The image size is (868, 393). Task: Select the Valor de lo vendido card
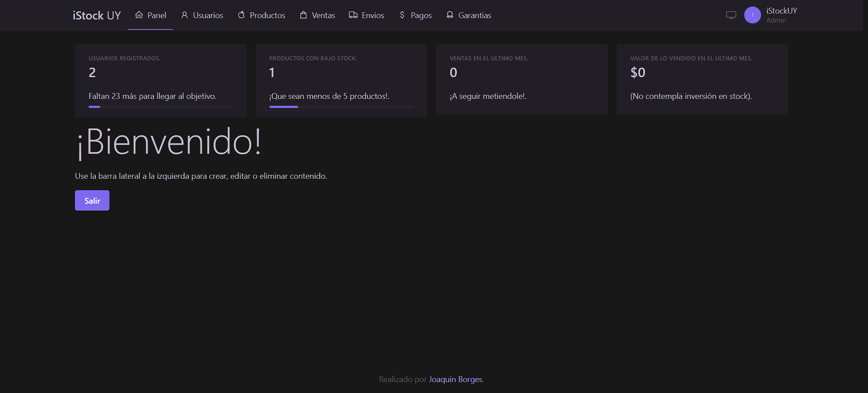click(x=702, y=79)
